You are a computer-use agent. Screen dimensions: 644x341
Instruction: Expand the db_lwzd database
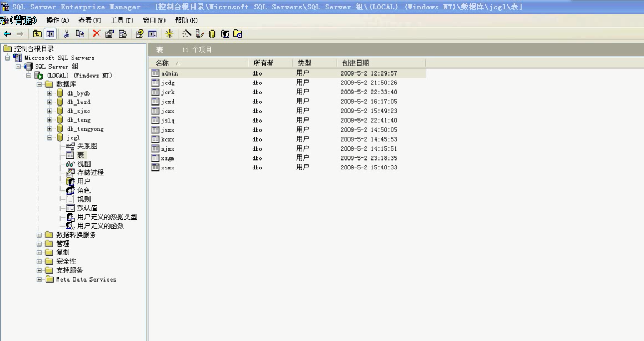point(49,102)
